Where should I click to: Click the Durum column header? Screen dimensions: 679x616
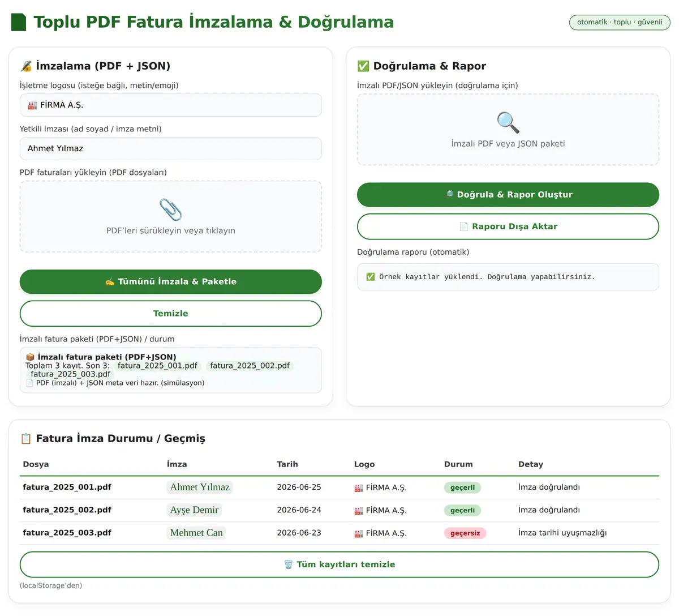point(458,464)
